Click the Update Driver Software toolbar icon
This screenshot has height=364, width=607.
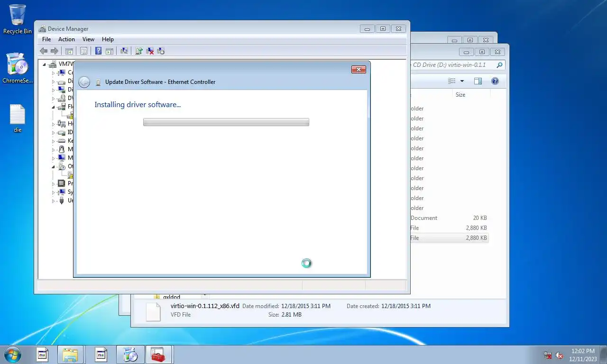[x=139, y=51]
